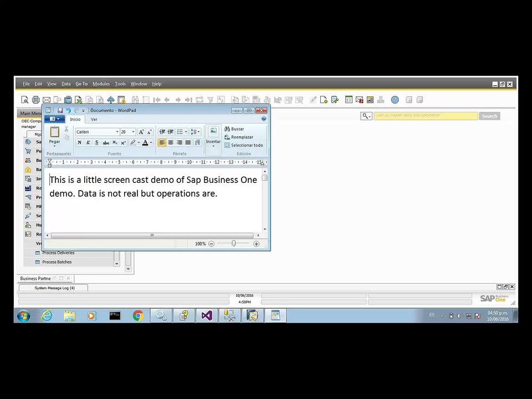Click SAP Filter Table funnel icon
532x399 pixels.
click(211, 100)
